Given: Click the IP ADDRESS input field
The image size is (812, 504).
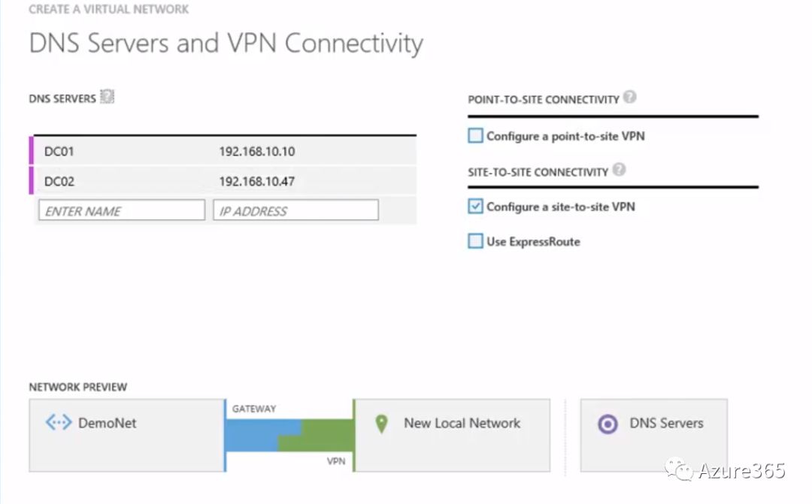Looking at the screenshot, I should [x=295, y=211].
